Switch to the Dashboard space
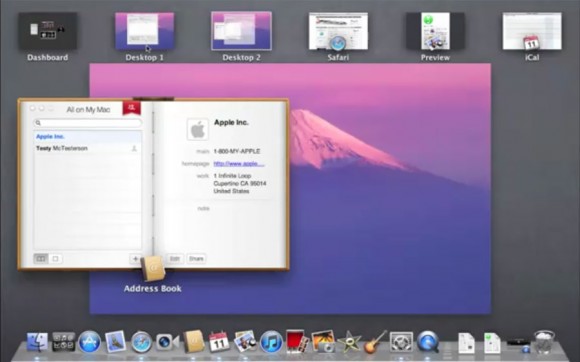 pos(48,31)
